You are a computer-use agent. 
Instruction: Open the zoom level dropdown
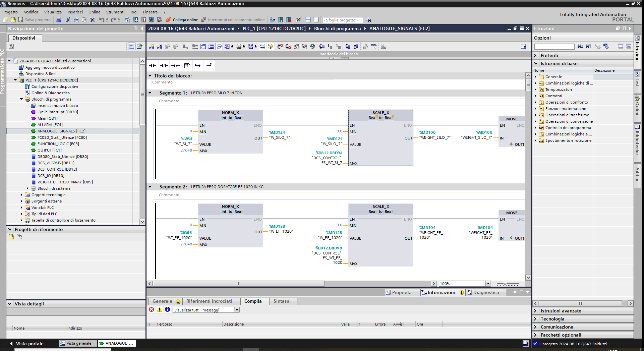488,284
